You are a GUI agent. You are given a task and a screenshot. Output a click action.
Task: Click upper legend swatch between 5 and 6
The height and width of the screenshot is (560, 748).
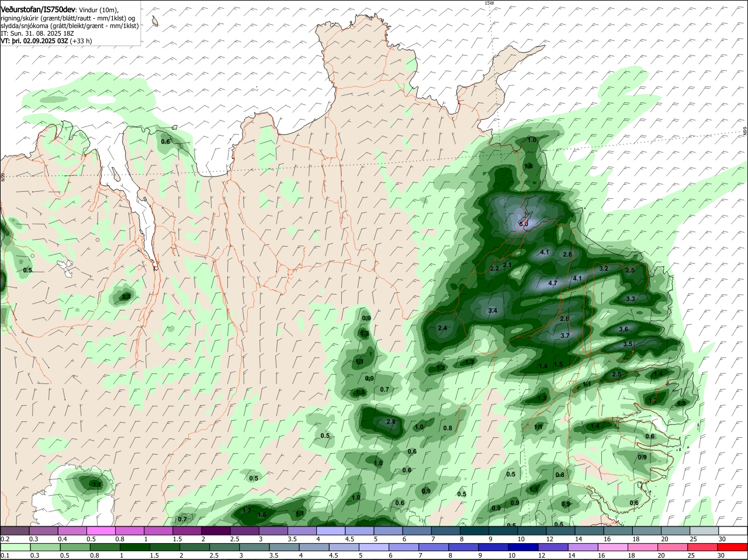(x=388, y=531)
